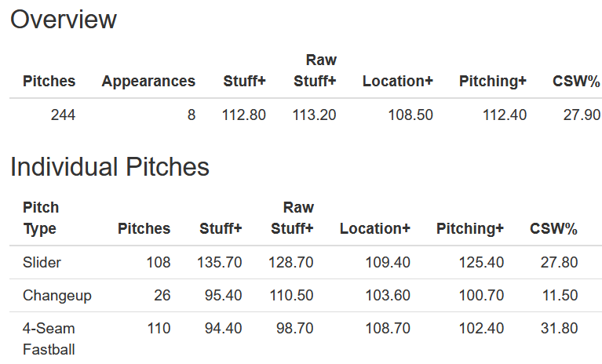Viewport: 602px width, 364px height.
Task: Click the Overview total pitches value 244
Action: point(63,115)
